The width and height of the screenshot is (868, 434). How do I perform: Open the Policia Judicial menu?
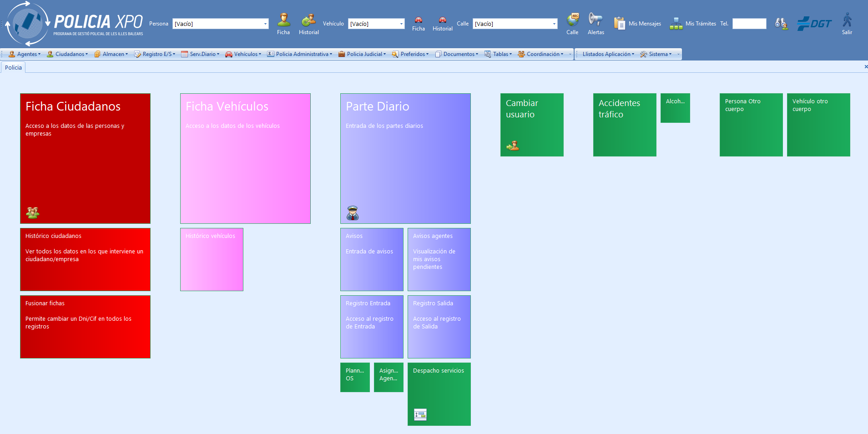click(362, 54)
